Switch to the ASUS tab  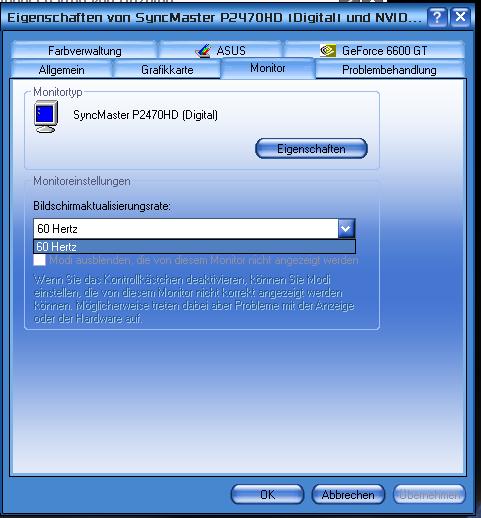(220, 51)
